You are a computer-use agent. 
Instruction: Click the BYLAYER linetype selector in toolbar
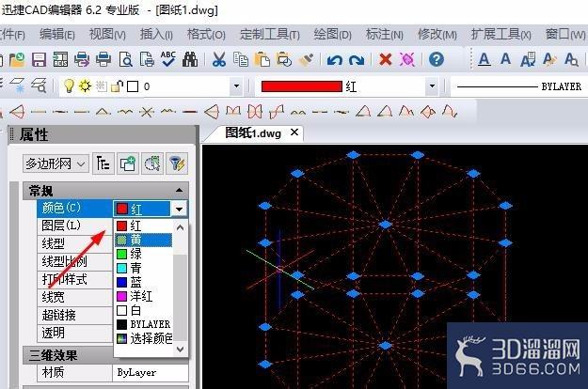(519, 86)
